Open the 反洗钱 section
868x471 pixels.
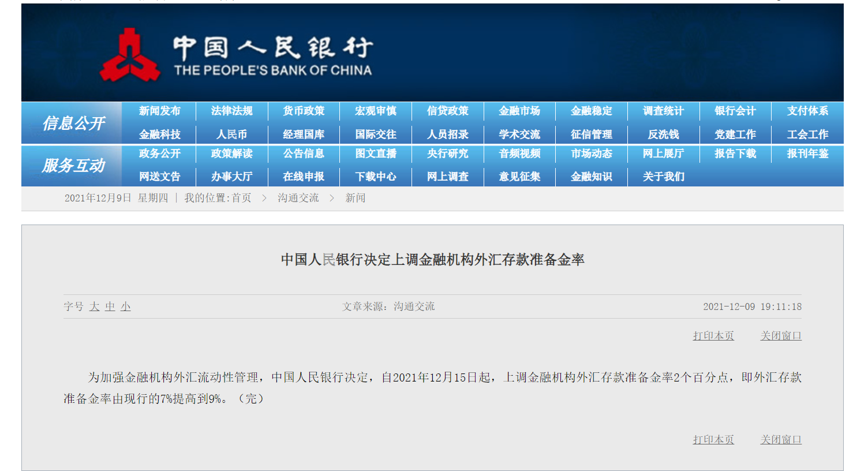click(x=664, y=134)
